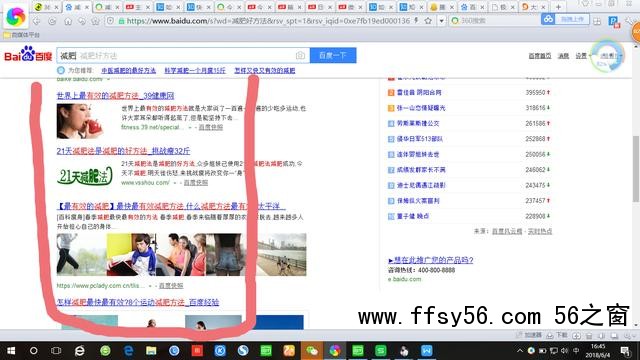Image resolution: width=640 pixels, height=360 pixels.
Task: Open the Windows Start menu
Action: click(x=11, y=351)
